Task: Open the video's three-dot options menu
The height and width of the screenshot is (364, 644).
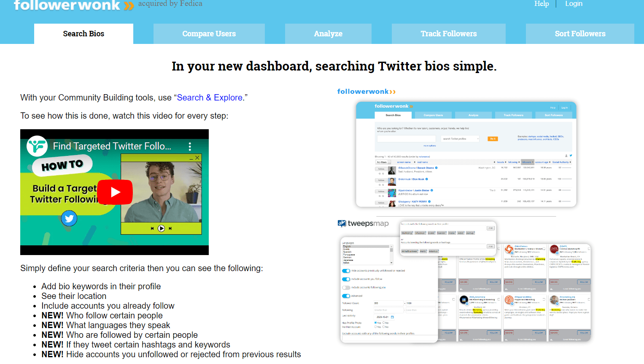Action: pyautogui.click(x=190, y=147)
